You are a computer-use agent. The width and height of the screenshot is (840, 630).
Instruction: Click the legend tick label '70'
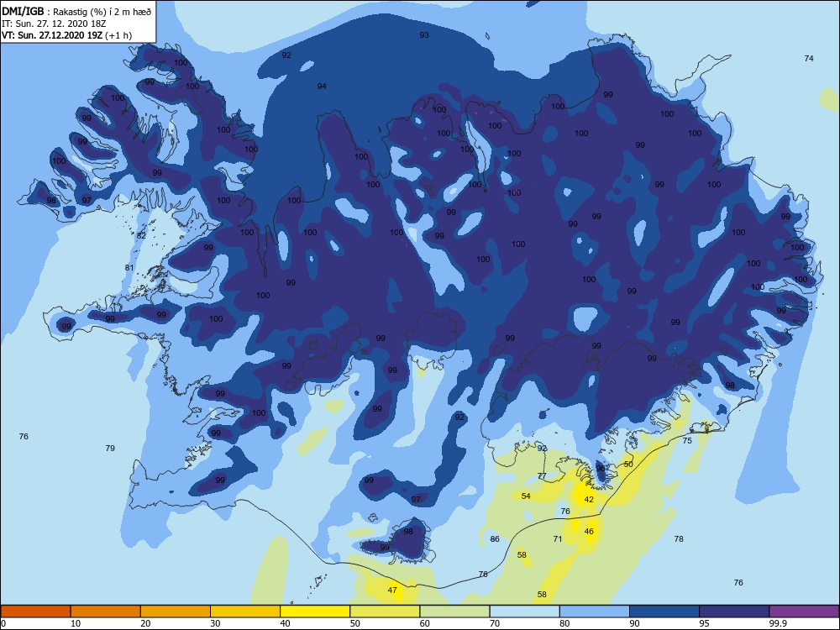coord(495,623)
